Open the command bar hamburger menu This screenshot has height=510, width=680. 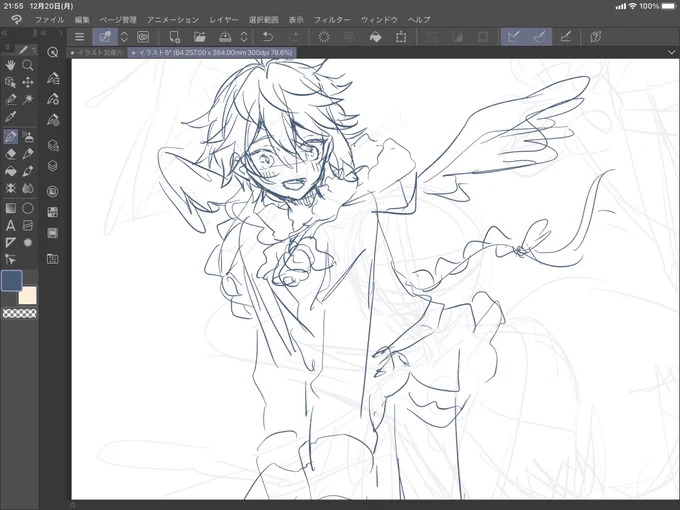[x=79, y=37]
